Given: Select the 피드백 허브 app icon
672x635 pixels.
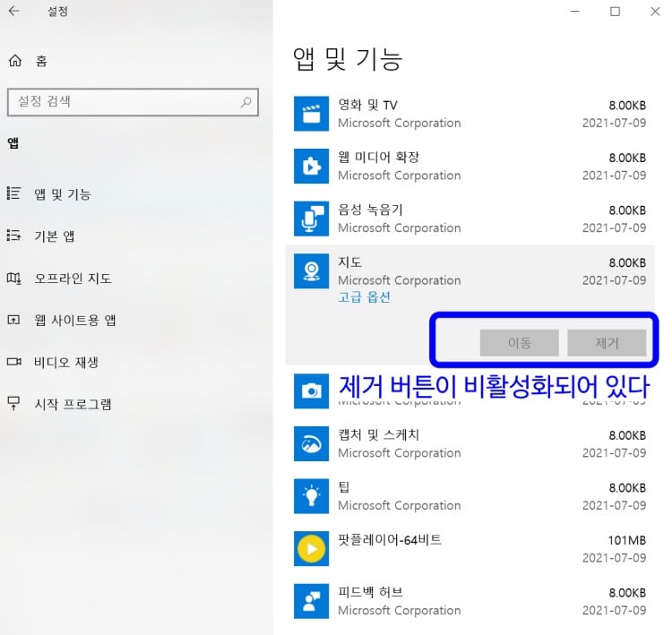Looking at the screenshot, I should tap(311, 601).
